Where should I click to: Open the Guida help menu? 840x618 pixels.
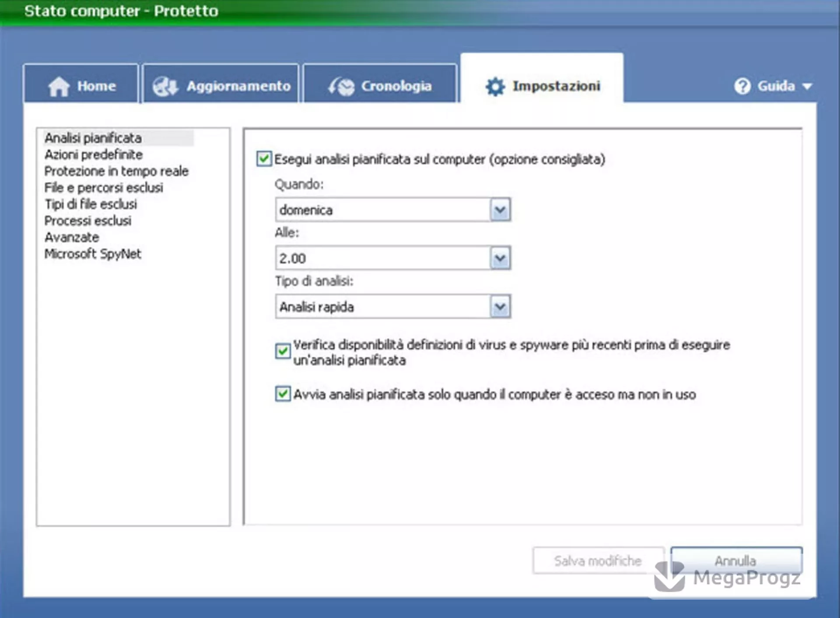[773, 86]
